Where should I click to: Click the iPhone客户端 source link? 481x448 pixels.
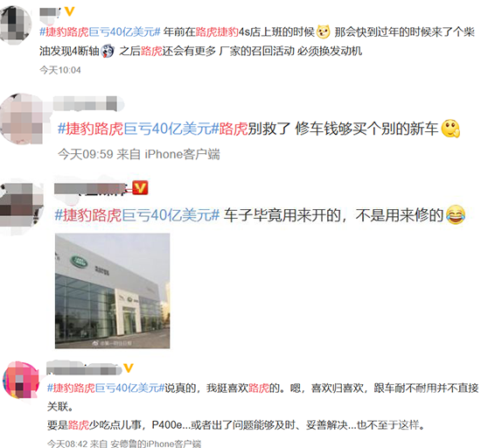[x=182, y=154]
